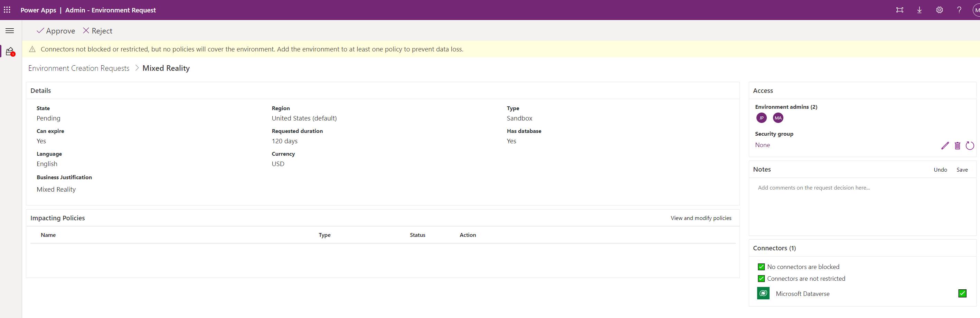Approve the environment request
Screen dimensions: 980x318
(56, 31)
